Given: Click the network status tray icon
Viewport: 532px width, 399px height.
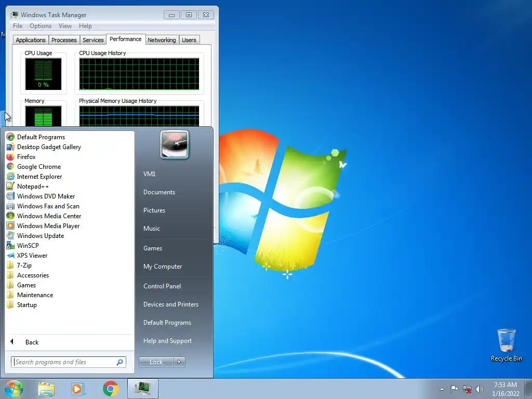Looking at the screenshot, I should click(467, 389).
